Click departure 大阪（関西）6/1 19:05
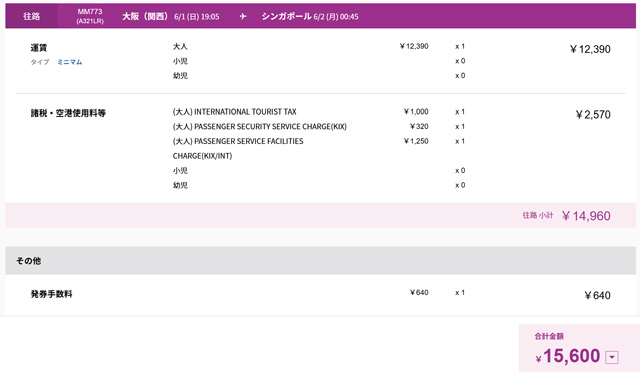640x374 pixels. [171, 16]
